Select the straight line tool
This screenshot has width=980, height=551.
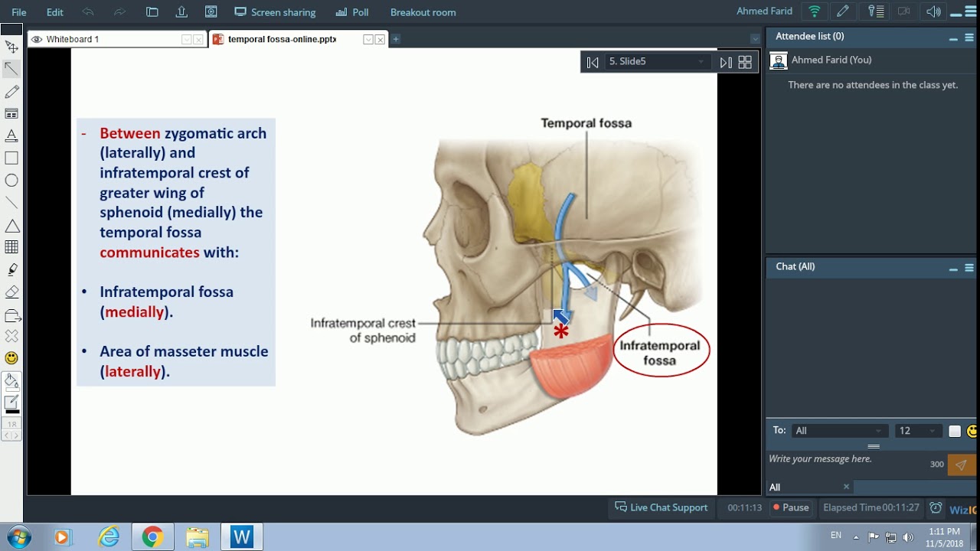[x=11, y=203]
